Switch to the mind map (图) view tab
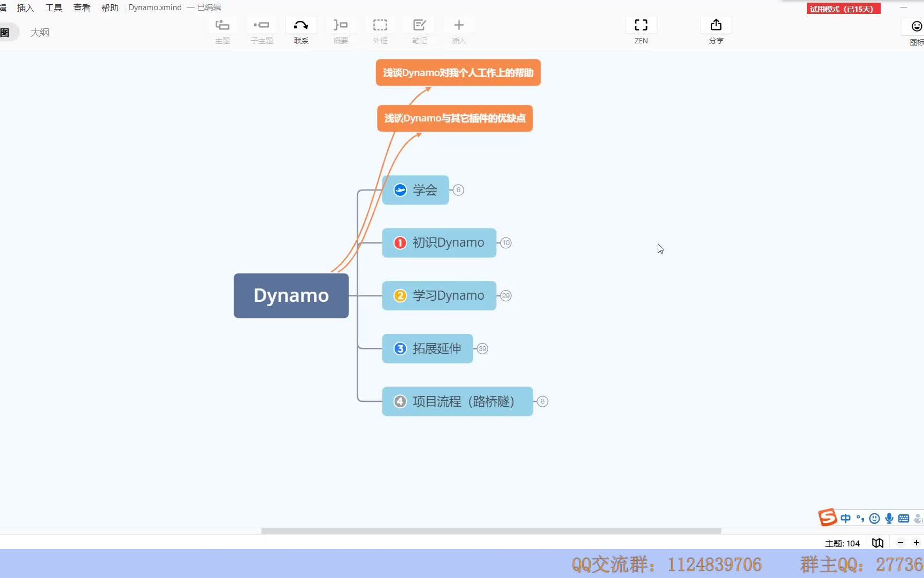The image size is (924, 578). pyautogui.click(x=5, y=33)
